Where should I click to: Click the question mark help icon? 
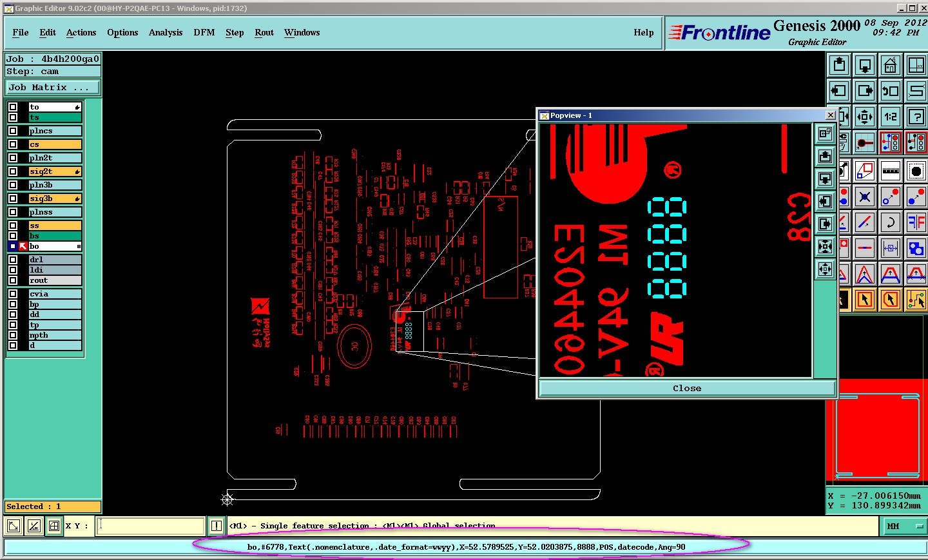[x=916, y=117]
